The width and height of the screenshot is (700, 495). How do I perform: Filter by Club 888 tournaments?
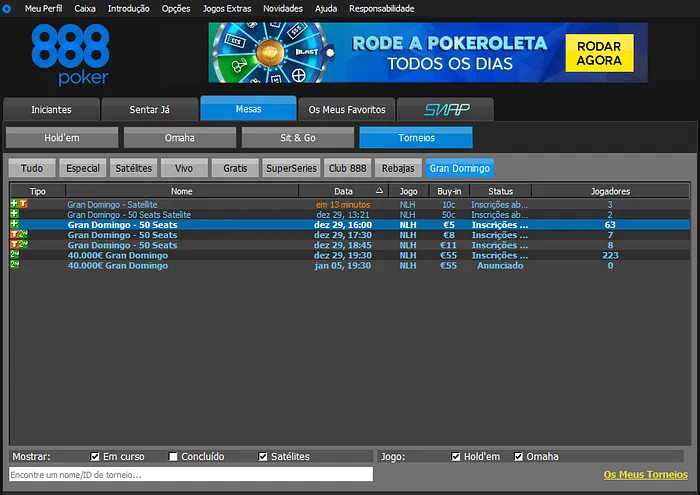coord(347,168)
